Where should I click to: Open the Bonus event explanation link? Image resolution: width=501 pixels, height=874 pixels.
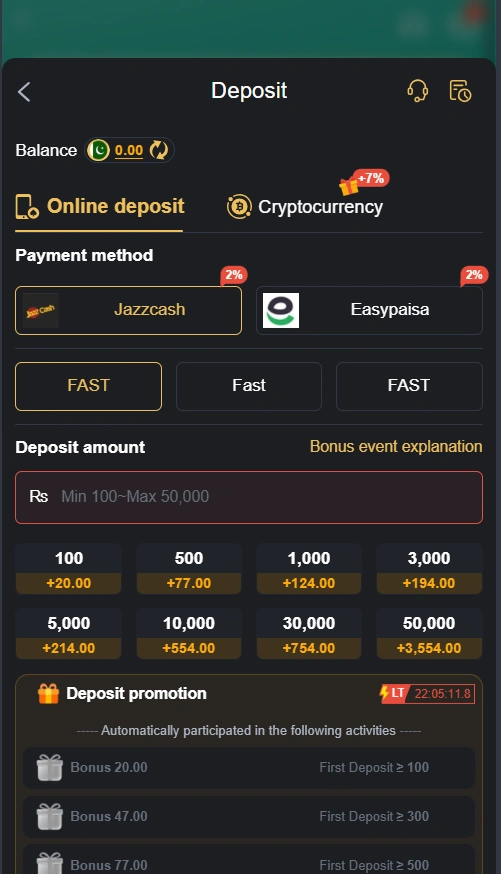pos(396,446)
